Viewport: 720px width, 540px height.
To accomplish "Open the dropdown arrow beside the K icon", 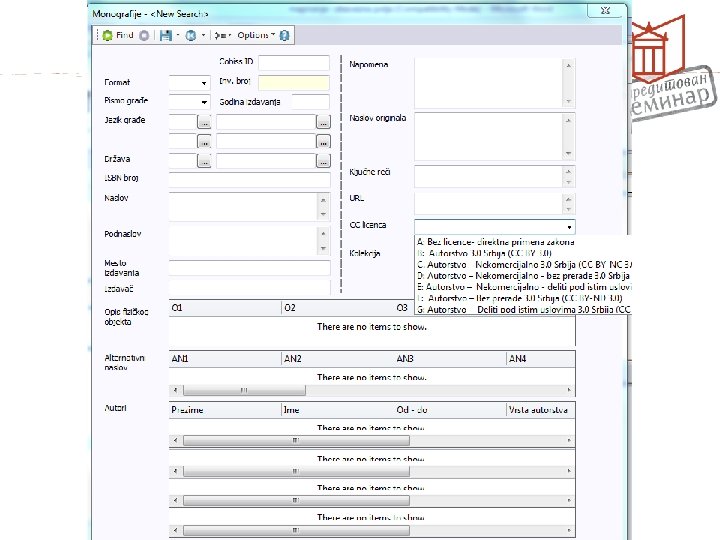I will click(x=203, y=35).
